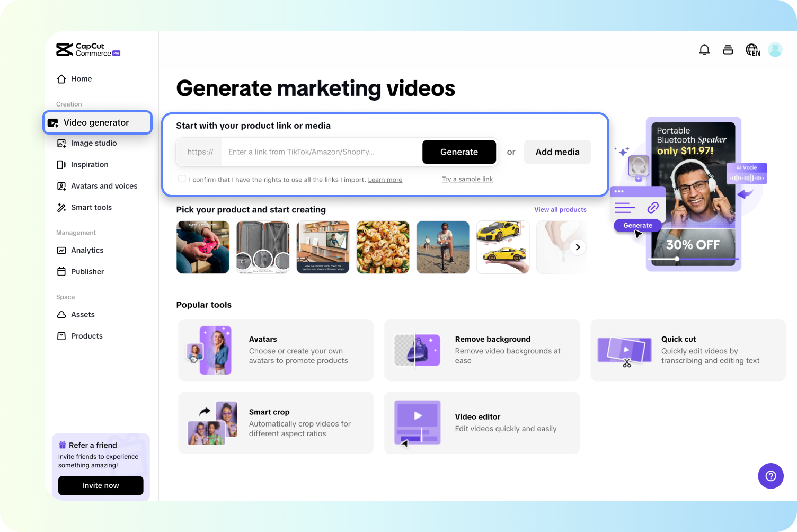Open the credits menu next to notifications
This screenshot has width=797, height=532.
tap(728, 49)
